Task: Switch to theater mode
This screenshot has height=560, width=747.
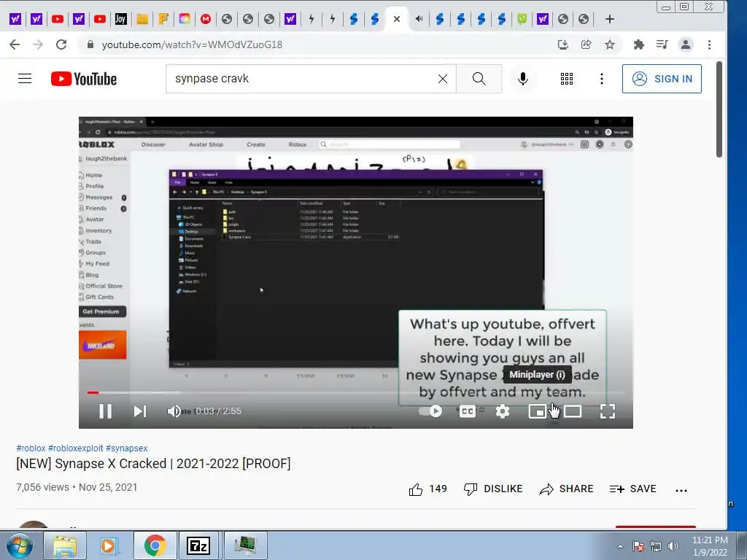Action: pos(573,411)
